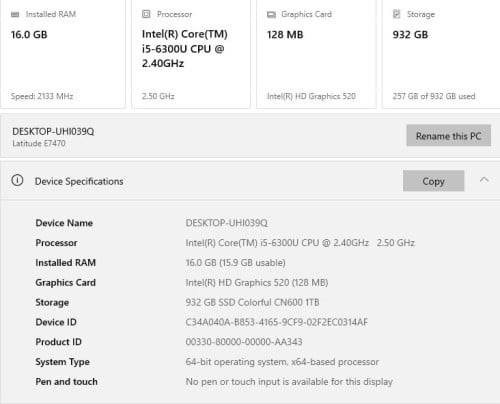The width and height of the screenshot is (500, 404).
Task: Click the 'Storage' row label in specifications
Action: 52,303
